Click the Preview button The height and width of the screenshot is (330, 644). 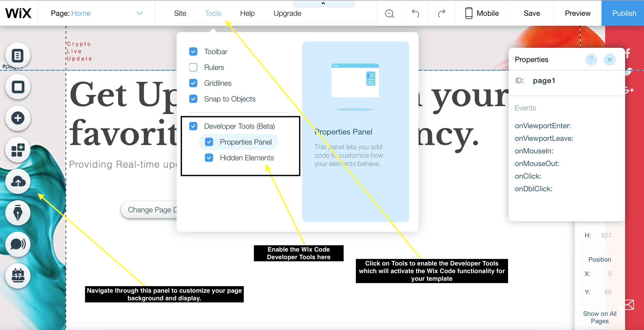(x=578, y=13)
